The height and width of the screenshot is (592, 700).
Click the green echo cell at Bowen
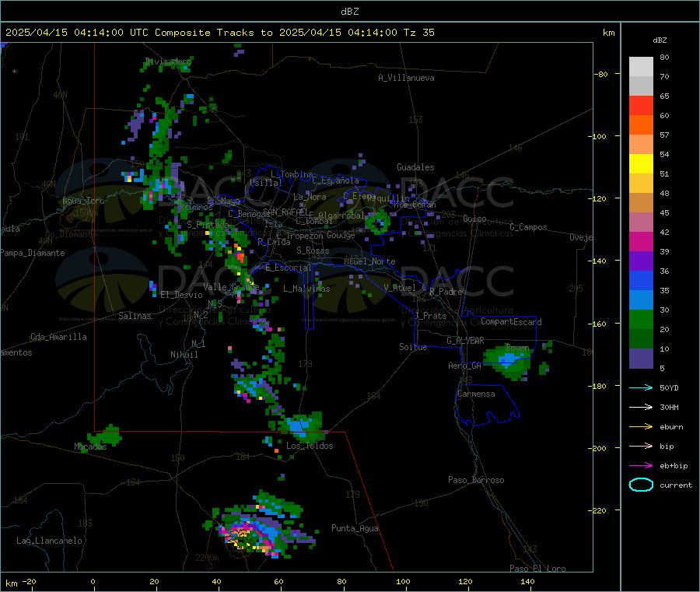coord(509,362)
